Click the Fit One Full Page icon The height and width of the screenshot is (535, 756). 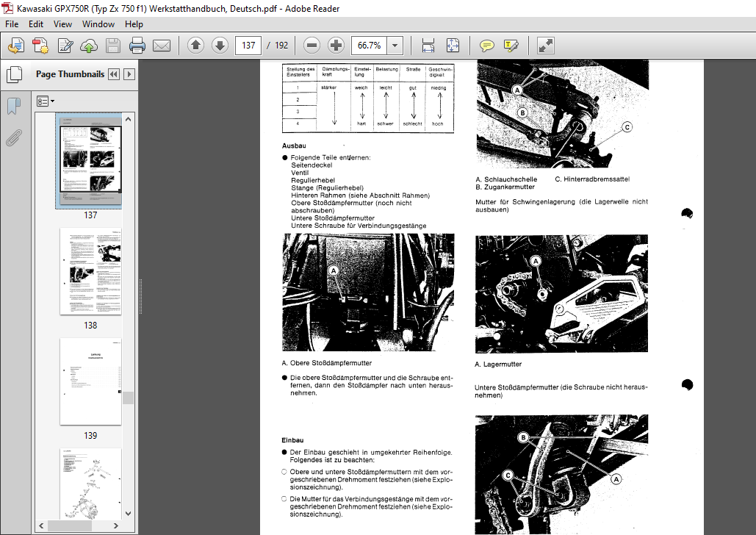(x=453, y=46)
